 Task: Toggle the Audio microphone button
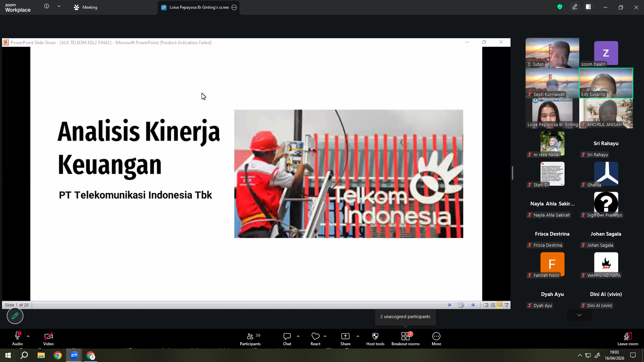coord(17,339)
